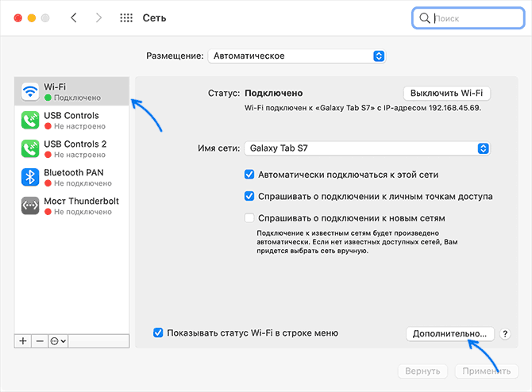Click the Вернуть button
The image size is (532, 392).
[422, 371]
